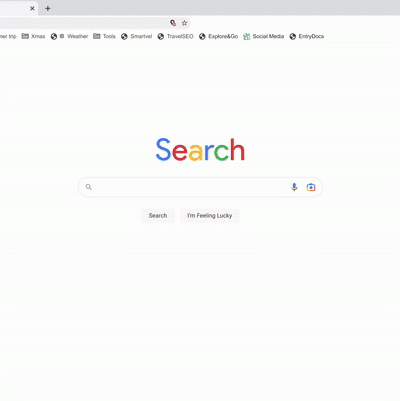400x401 pixels.
Task: Open a new browser tab with the plus icon
Action: [x=48, y=8]
